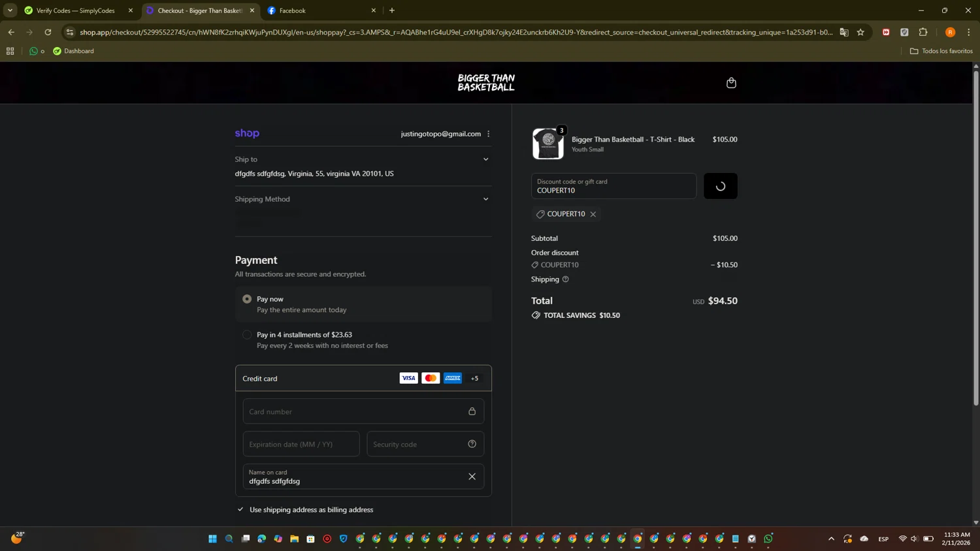This screenshot has height=551, width=980.
Task: Close the Facebook tab
Action: tap(374, 10)
